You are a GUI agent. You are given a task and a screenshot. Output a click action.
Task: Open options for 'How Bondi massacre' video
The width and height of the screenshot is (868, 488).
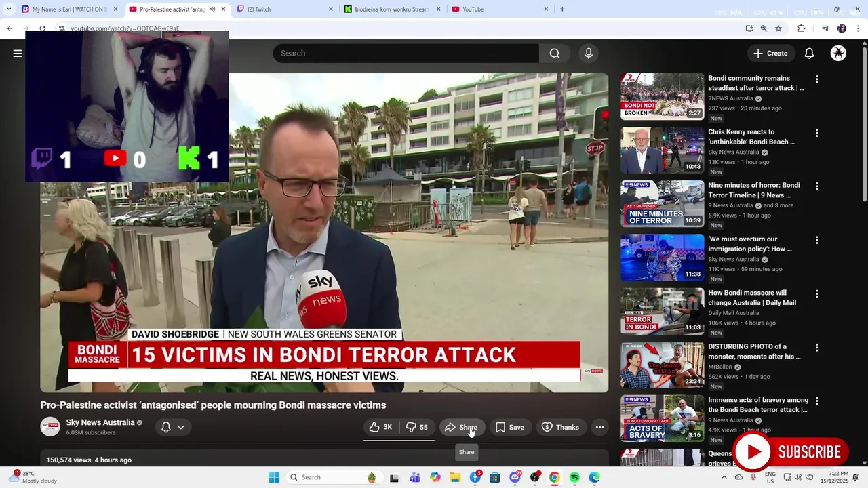816,294
